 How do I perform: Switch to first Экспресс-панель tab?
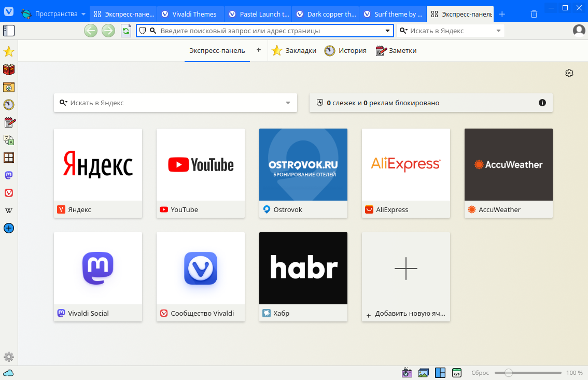[123, 14]
